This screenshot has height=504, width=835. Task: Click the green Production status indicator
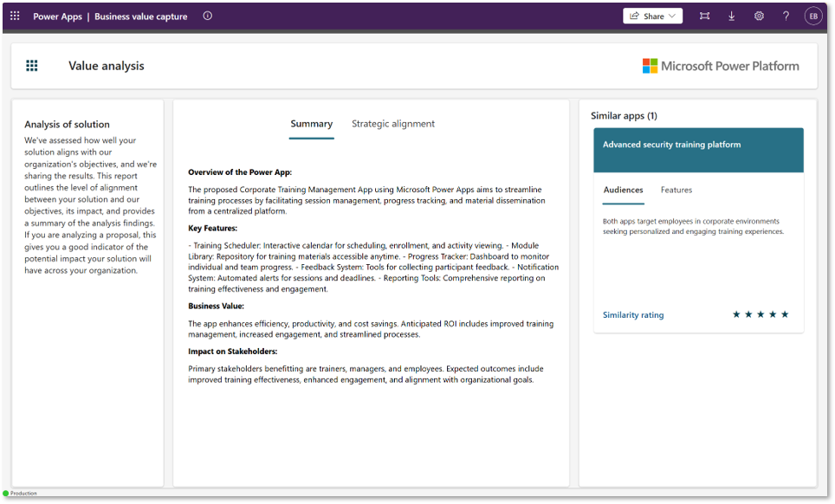pos(6,494)
